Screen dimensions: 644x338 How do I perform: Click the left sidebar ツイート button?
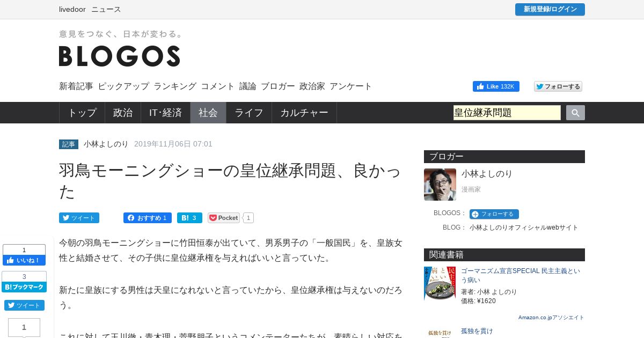pos(24,305)
